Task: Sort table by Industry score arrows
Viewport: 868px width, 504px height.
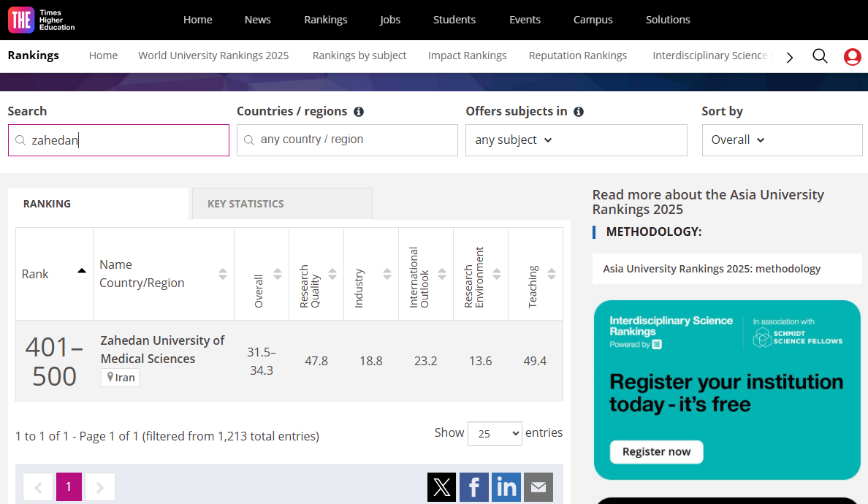Action: pos(387,274)
